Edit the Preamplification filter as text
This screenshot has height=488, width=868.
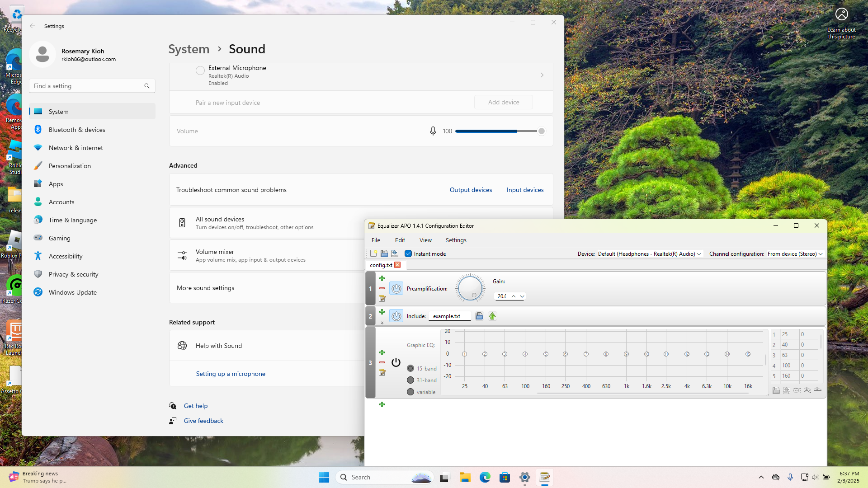[x=382, y=299]
